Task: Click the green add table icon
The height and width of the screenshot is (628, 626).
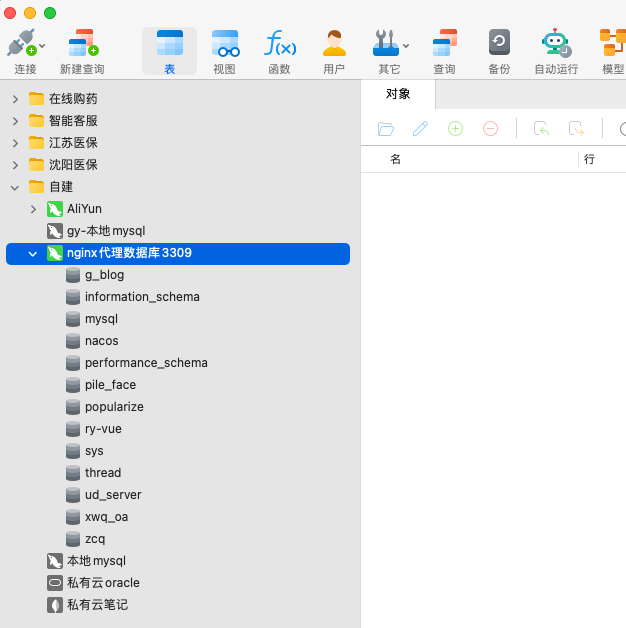Action: coord(455,128)
